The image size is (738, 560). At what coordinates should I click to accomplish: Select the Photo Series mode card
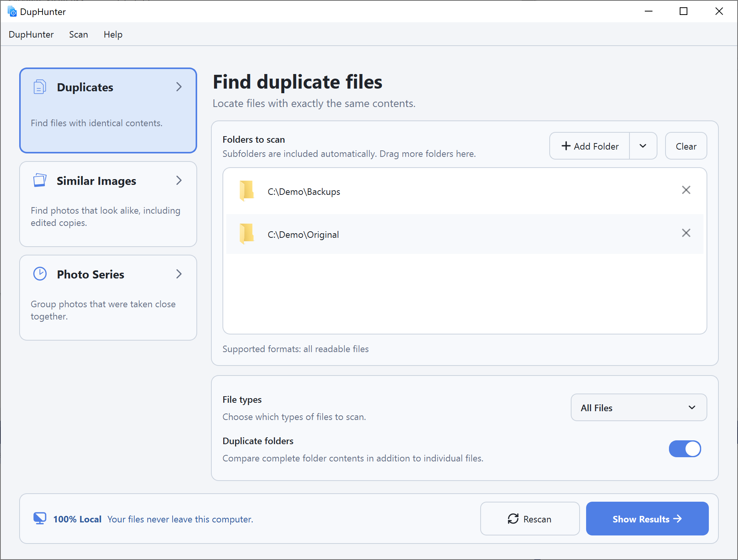pyautogui.click(x=108, y=298)
